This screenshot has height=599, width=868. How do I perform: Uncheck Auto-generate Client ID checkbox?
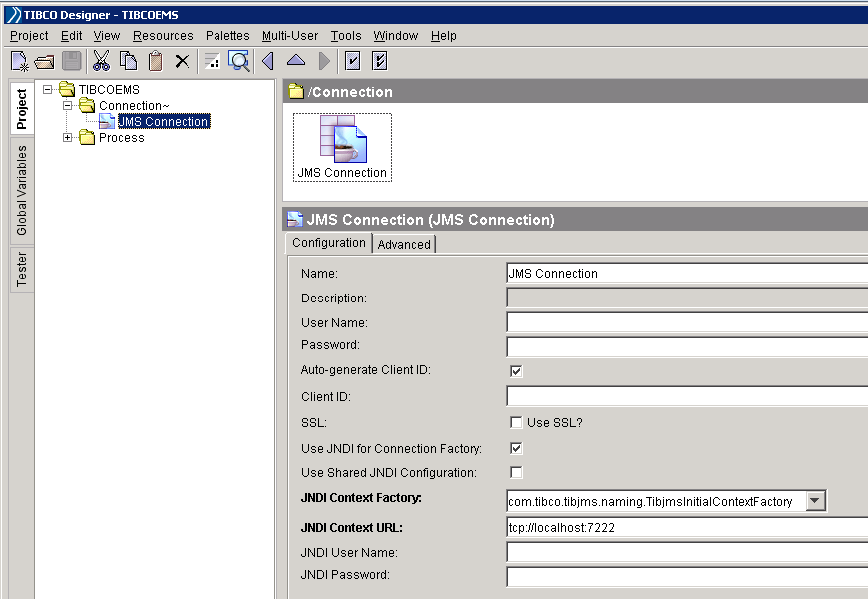click(516, 371)
